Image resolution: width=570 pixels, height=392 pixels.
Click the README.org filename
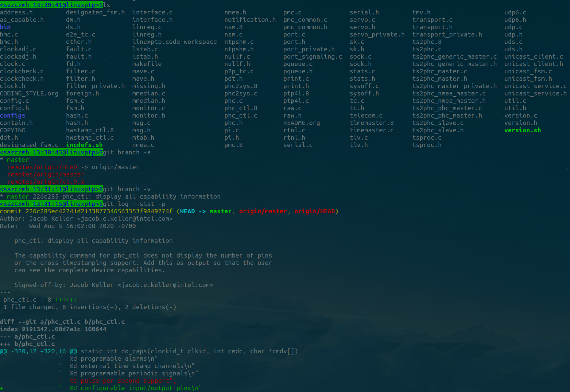tap(301, 123)
